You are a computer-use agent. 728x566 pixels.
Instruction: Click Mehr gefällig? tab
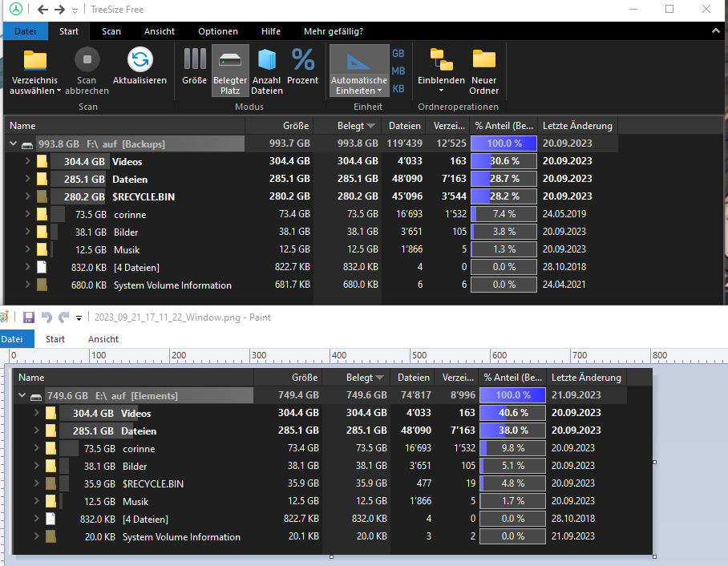[x=334, y=31]
